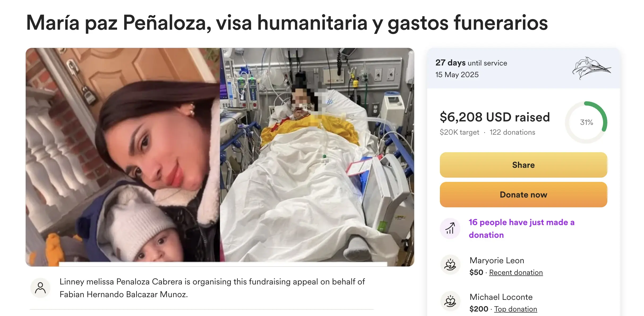Viewport: 644px width, 316px height.
Task: Open the selfie photo with baby
Action: (x=123, y=157)
